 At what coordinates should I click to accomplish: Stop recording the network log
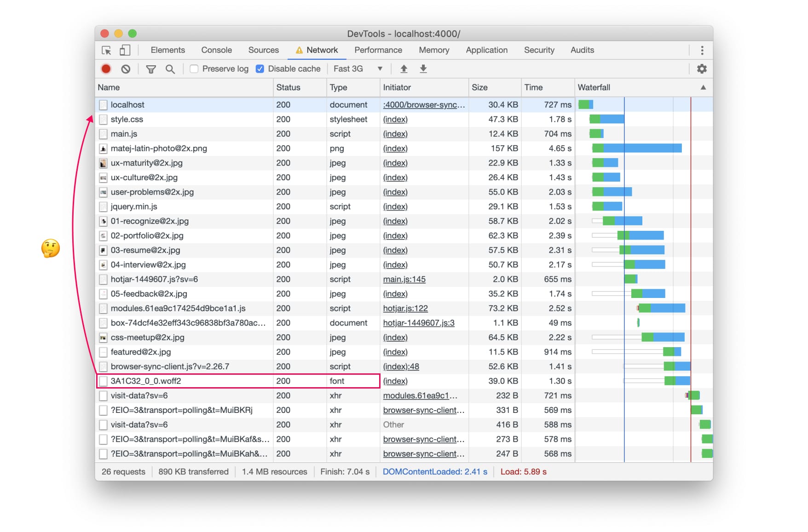[x=106, y=69]
